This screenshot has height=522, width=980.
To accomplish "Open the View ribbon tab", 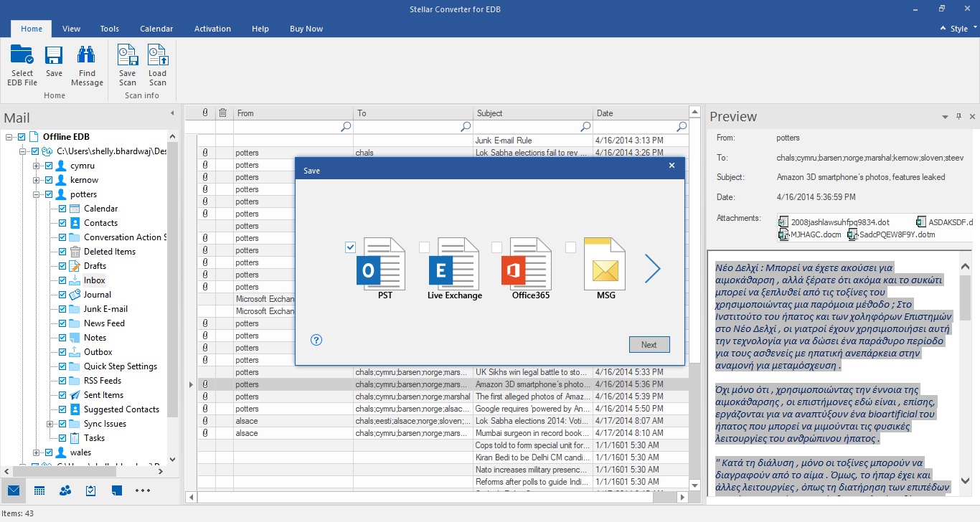I will pyautogui.click(x=71, y=29).
